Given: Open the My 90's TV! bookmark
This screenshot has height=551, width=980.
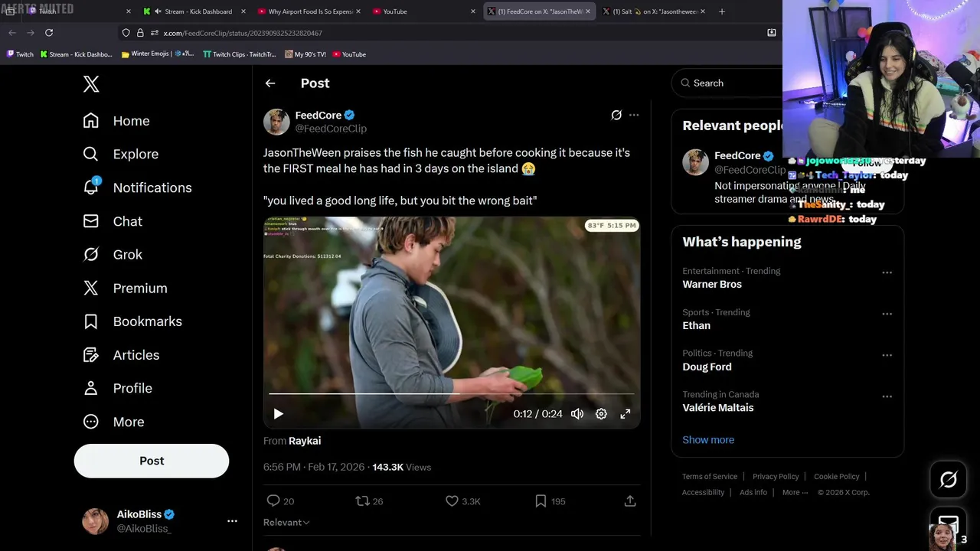Looking at the screenshot, I should click(305, 54).
